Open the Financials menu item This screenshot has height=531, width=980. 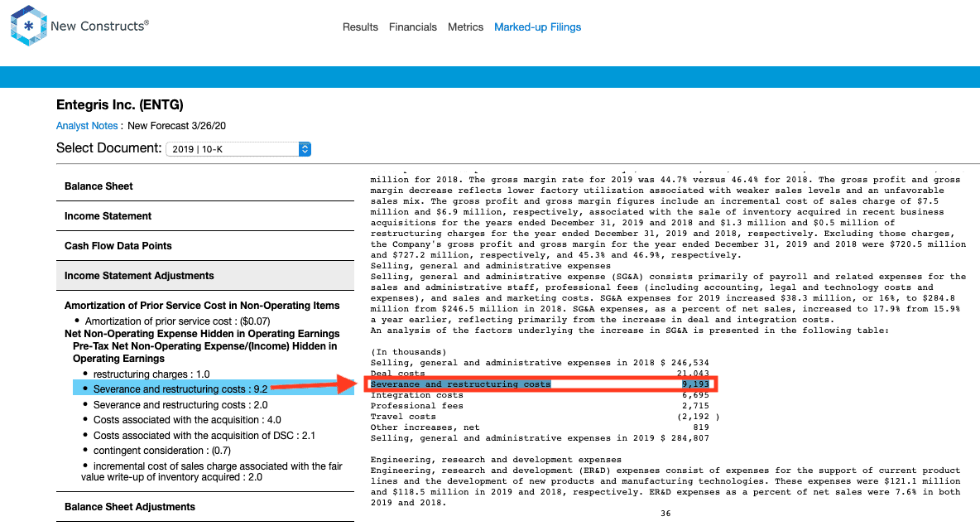(412, 27)
